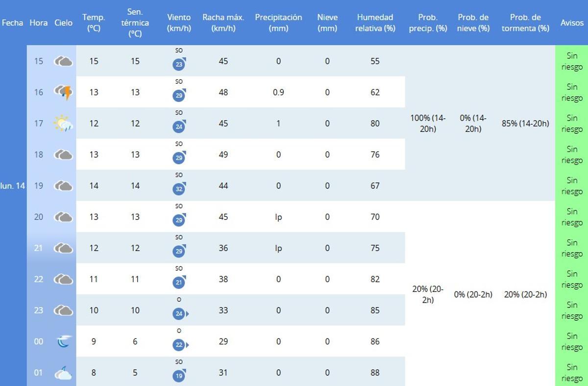Click the windy night icon at hour 00
Image resolution: width=588 pixels, height=386 pixels.
63,341
